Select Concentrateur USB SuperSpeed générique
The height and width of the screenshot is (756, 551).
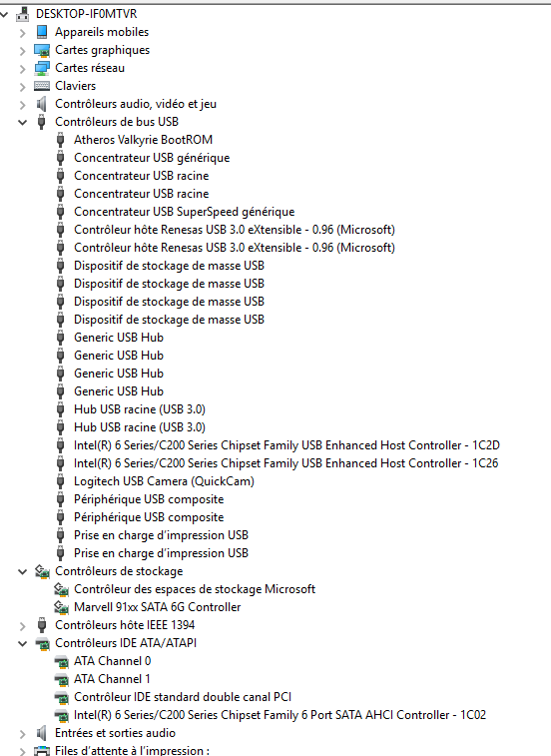184,212
